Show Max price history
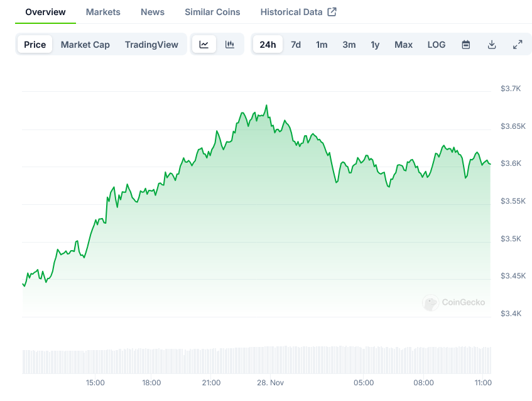Viewport: 532px width, 401px height. pos(403,45)
